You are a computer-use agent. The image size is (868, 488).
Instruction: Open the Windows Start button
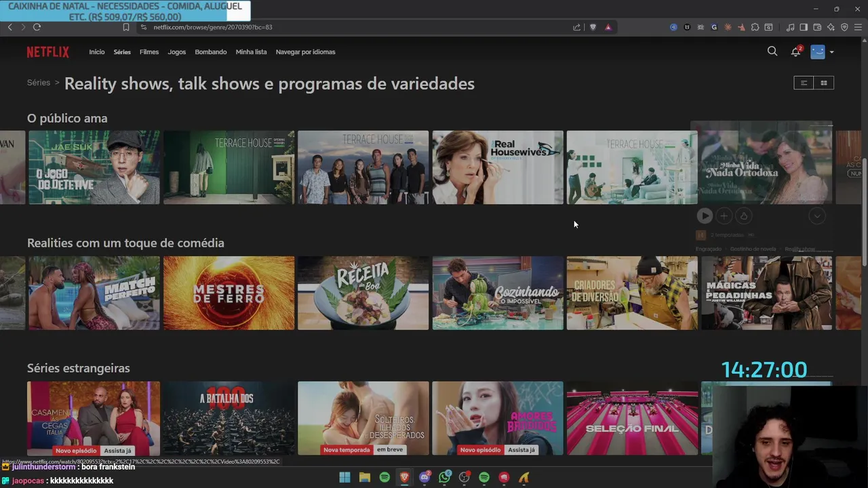(x=344, y=478)
